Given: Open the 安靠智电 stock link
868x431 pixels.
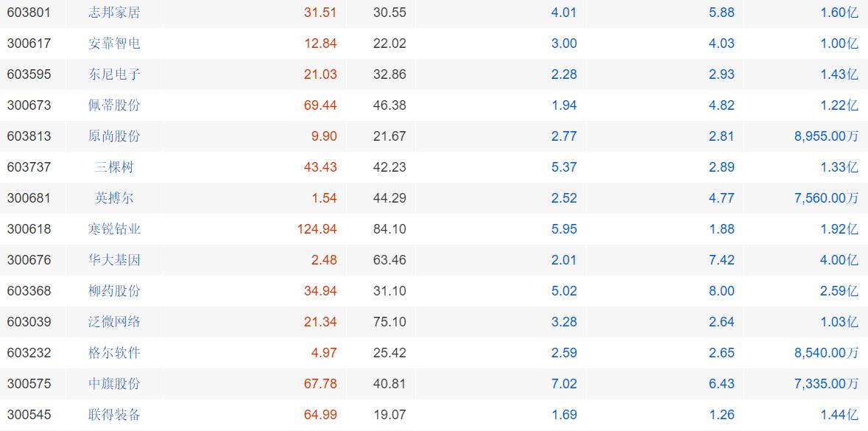Looking at the screenshot, I should tap(114, 43).
